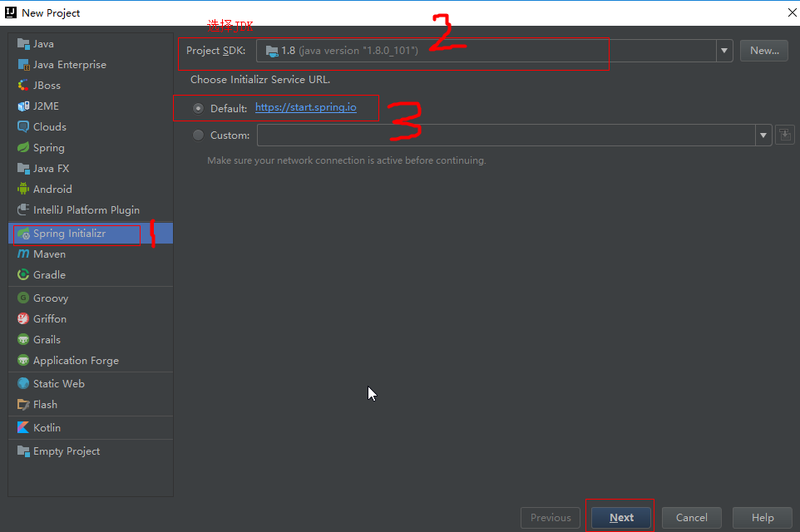800x532 pixels.
Task: Select the Custom service URL radio button
Action: pyautogui.click(x=199, y=135)
